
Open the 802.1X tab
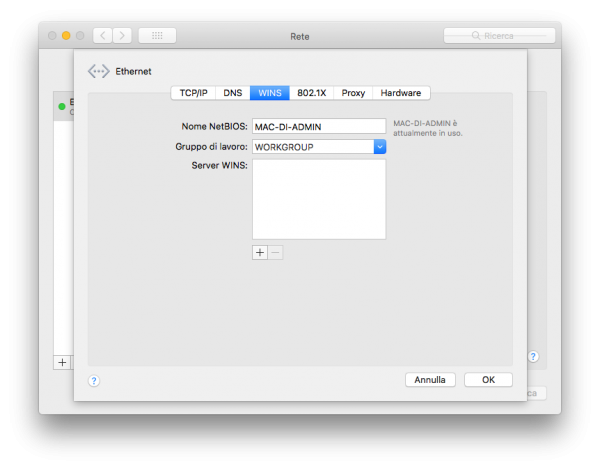[311, 93]
